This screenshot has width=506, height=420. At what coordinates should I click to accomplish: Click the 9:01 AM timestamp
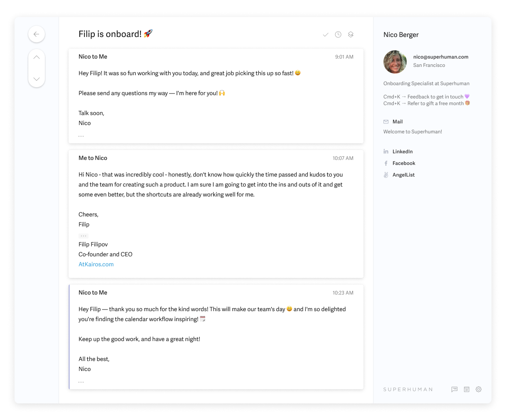344,57
